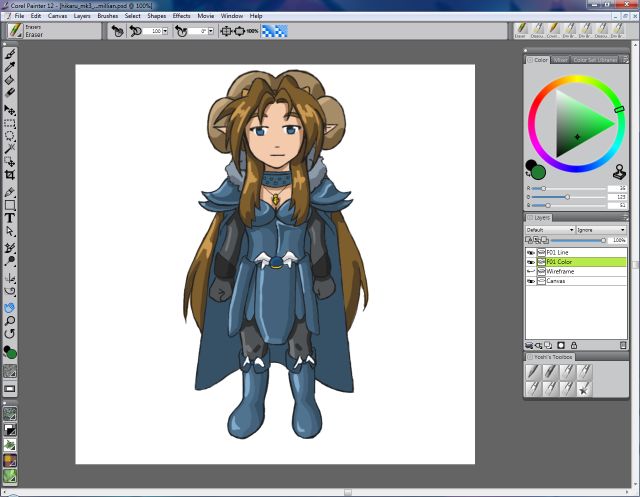
Task: Open the Window menu
Action: pos(231,16)
